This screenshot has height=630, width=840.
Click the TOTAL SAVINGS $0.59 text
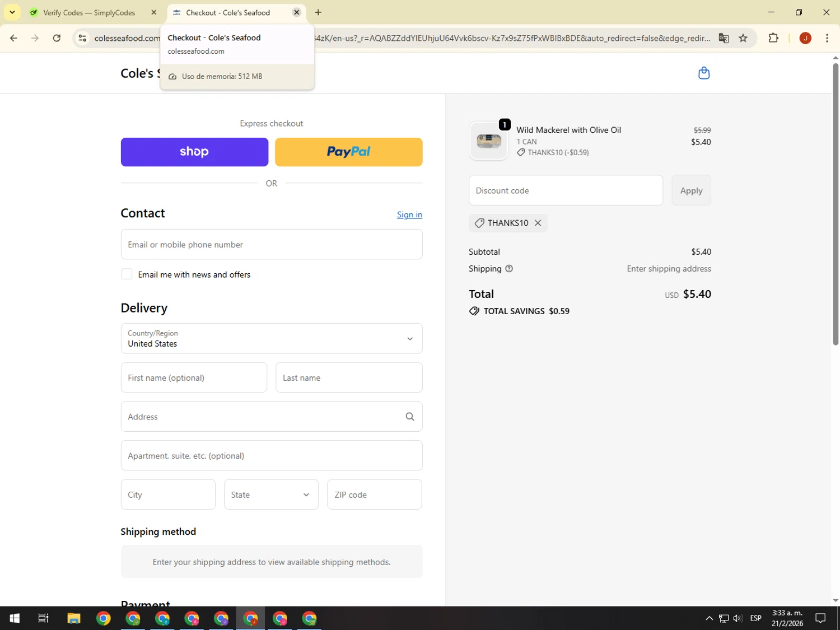526,311
